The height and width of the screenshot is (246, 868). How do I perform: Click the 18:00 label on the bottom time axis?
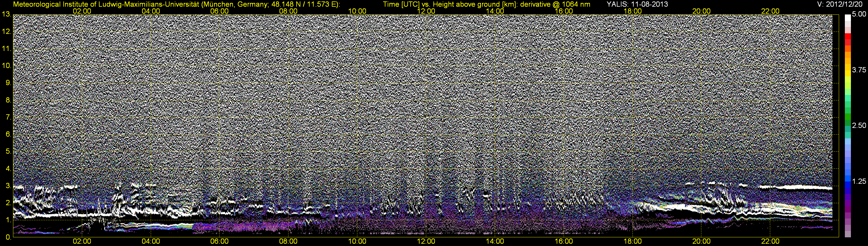[x=632, y=242]
